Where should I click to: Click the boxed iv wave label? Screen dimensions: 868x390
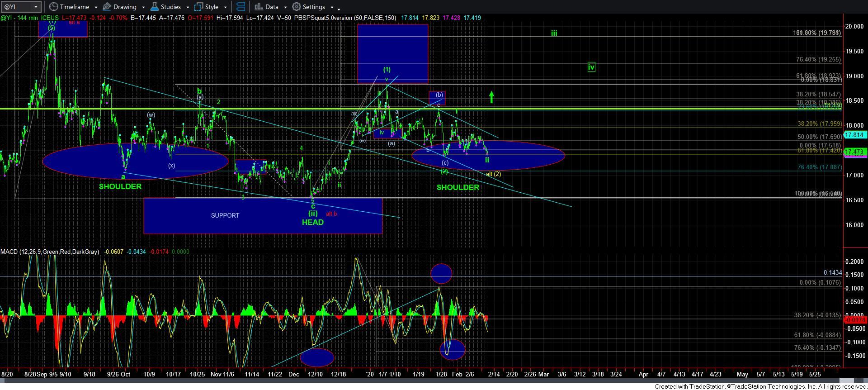point(591,67)
